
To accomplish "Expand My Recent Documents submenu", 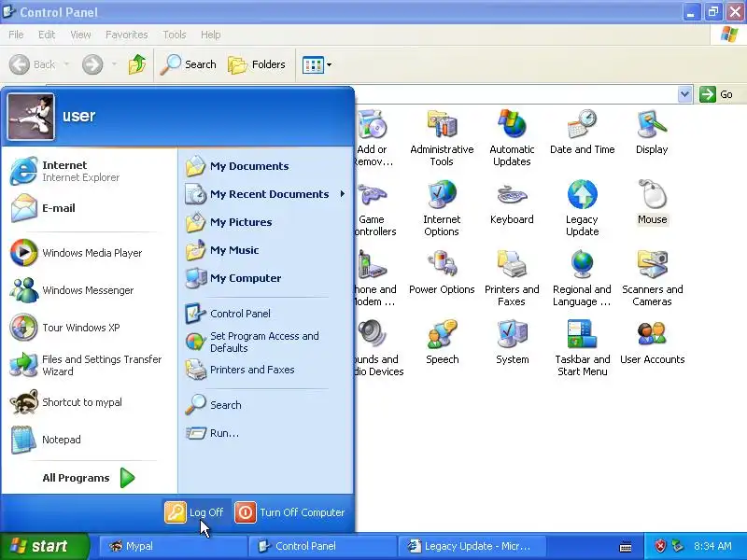I will click(x=265, y=194).
